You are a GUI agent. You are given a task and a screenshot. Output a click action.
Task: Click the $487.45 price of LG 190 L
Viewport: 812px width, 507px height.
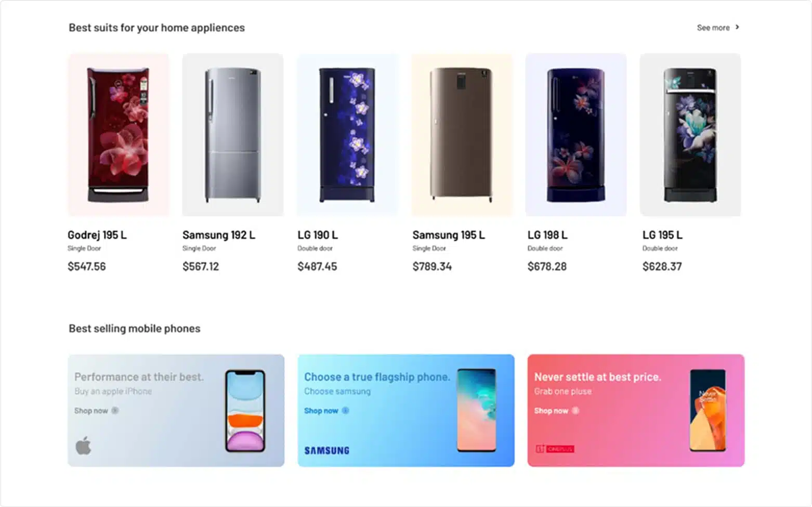point(317,267)
